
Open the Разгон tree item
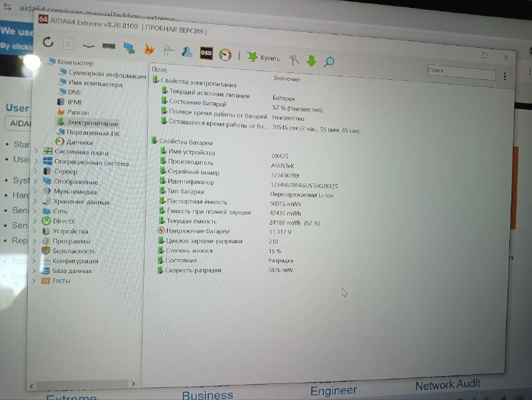(x=78, y=113)
